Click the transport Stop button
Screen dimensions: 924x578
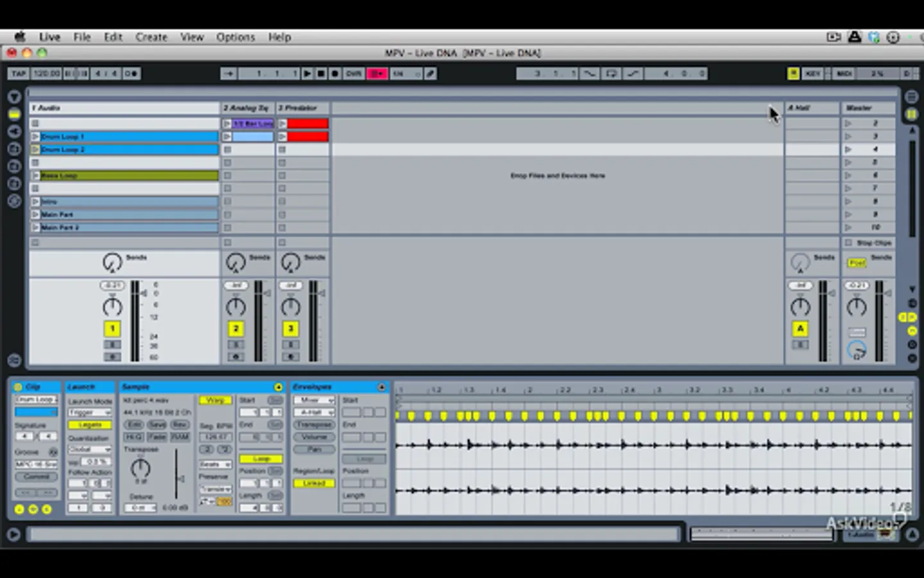click(321, 74)
